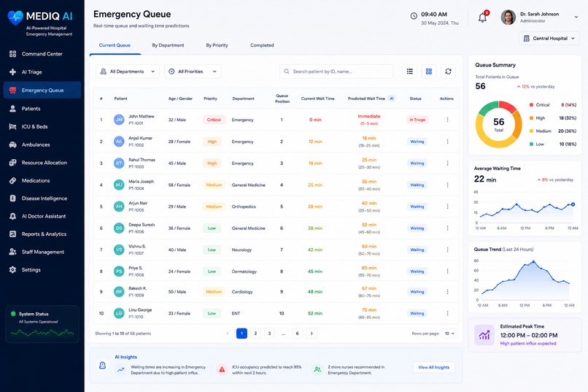This screenshot has width=588, height=392.
Task: Click the Current Wait Time column header
Action: tap(317, 99)
